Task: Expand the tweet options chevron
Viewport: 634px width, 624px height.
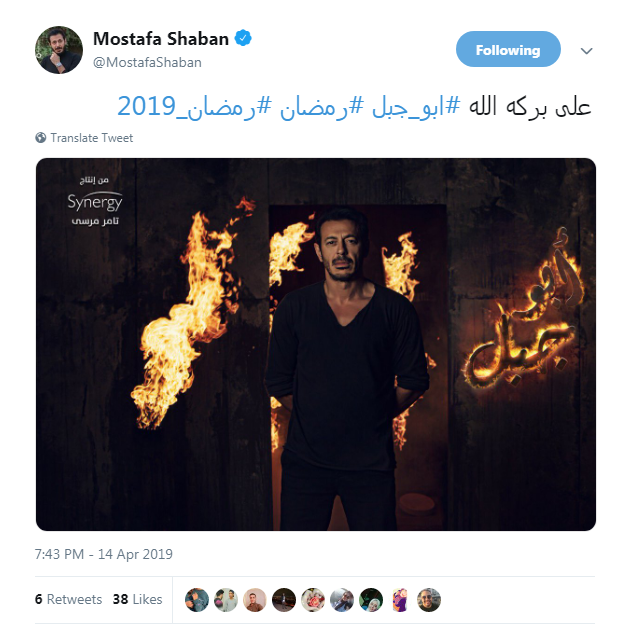Action: [x=587, y=51]
